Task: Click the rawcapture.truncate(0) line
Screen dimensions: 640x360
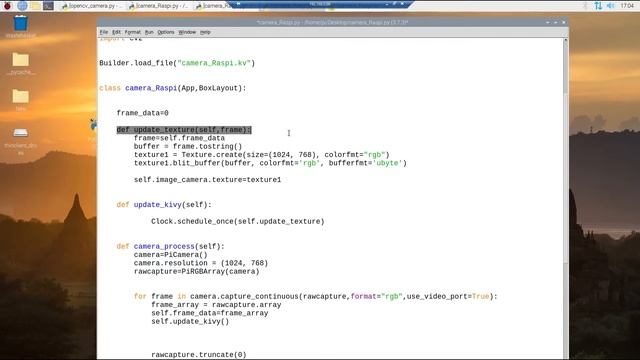Action: [x=199, y=354]
